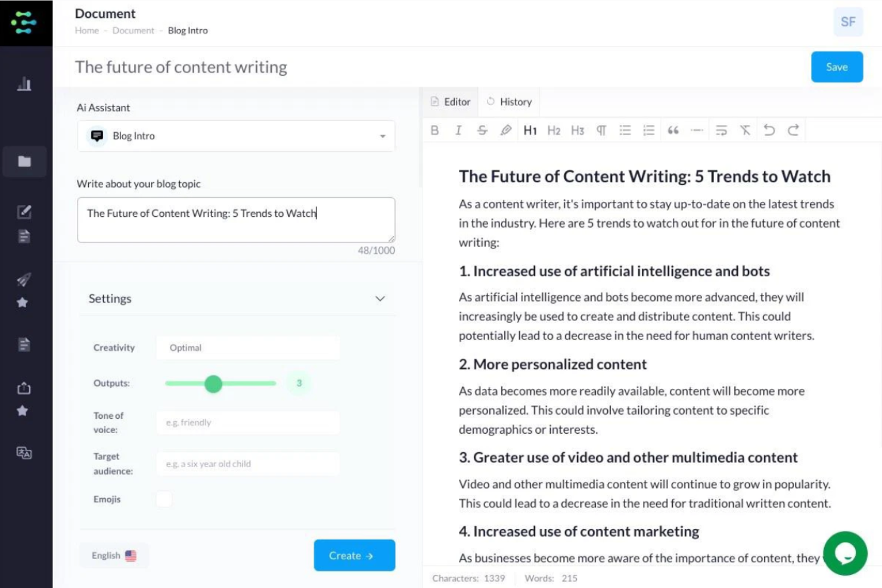Toggle italic formatting in the toolbar

458,130
